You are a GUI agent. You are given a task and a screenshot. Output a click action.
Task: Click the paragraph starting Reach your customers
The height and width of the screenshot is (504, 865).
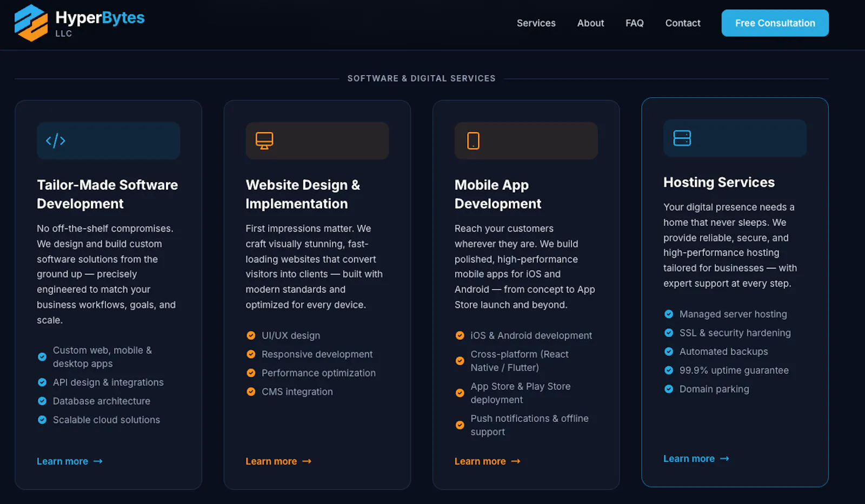click(x=525, y=267)
